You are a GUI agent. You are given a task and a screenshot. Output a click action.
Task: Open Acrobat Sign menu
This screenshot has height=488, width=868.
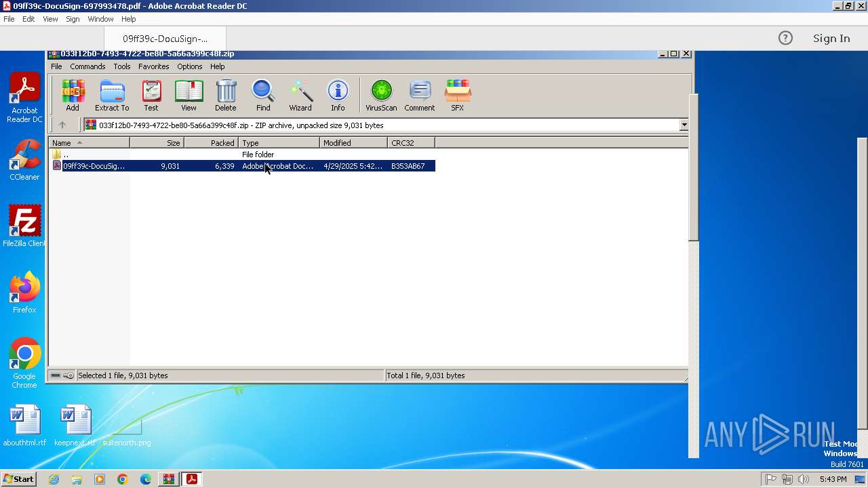click(x=73, y=19)
